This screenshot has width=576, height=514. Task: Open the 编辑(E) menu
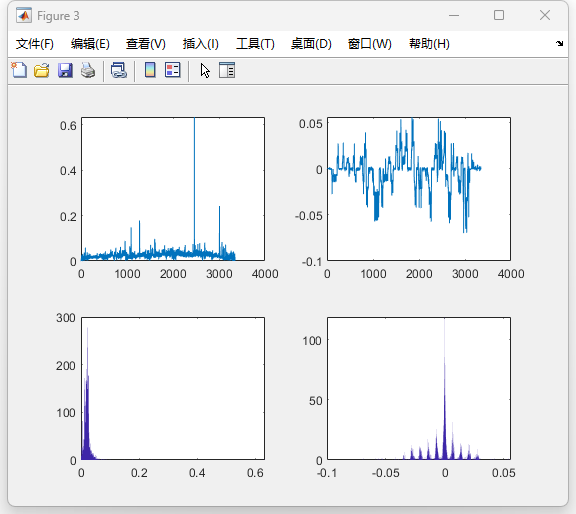[90, 44]
